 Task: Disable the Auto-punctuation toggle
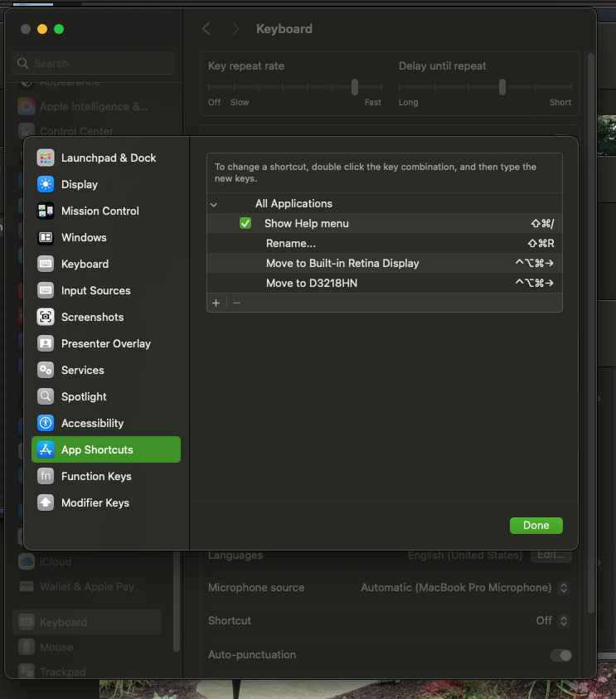(x=561, y=655)
